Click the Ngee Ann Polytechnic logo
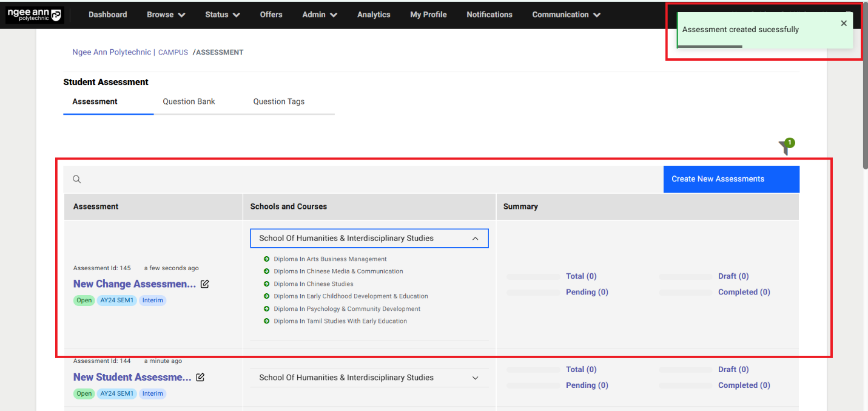The width and height of the screenshot is (868, 411). point(34,15)
